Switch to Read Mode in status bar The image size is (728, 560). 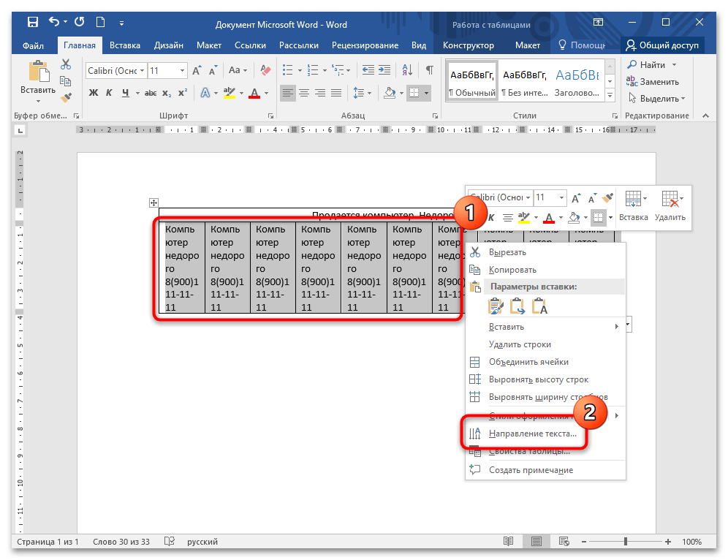click(509, 541)
